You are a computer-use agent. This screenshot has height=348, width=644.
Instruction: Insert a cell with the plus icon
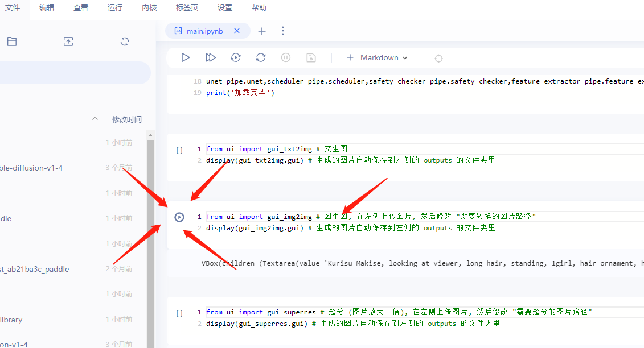350,57
